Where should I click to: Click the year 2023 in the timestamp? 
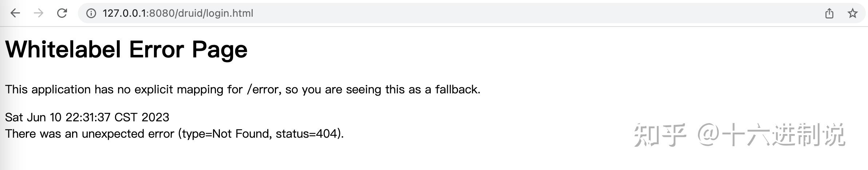tap(155, 117)
